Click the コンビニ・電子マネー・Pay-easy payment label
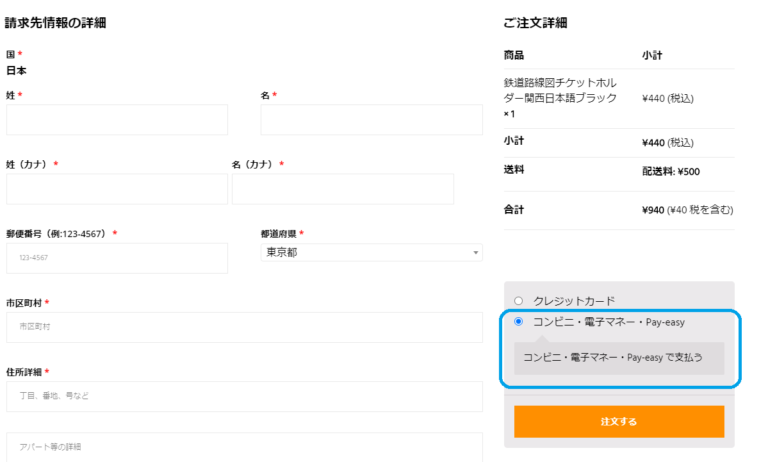 coord(609,322)
